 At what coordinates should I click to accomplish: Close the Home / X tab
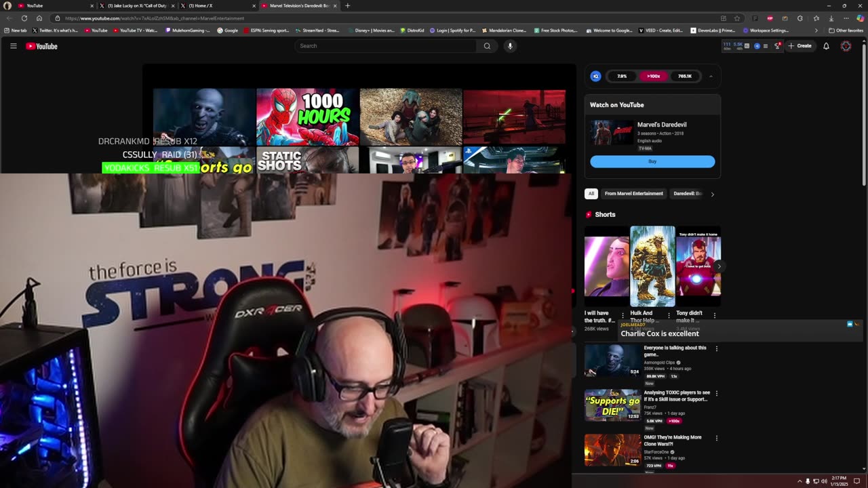(x=254, y=5)
